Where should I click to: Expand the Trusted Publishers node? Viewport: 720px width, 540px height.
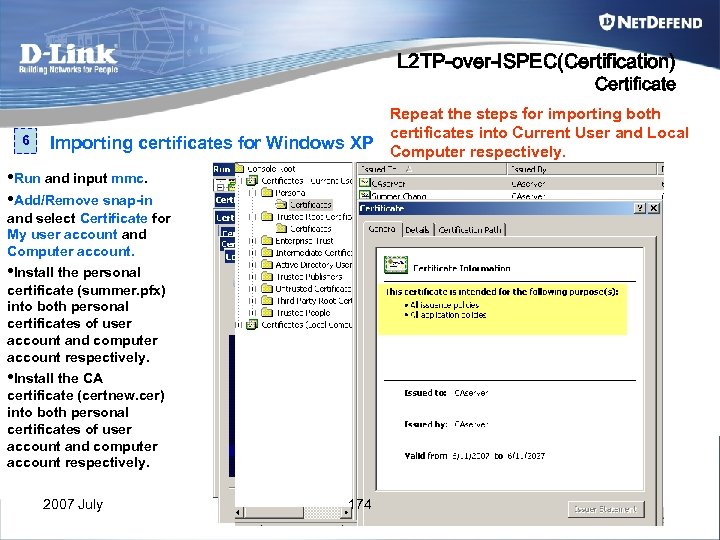pos(252,277)
